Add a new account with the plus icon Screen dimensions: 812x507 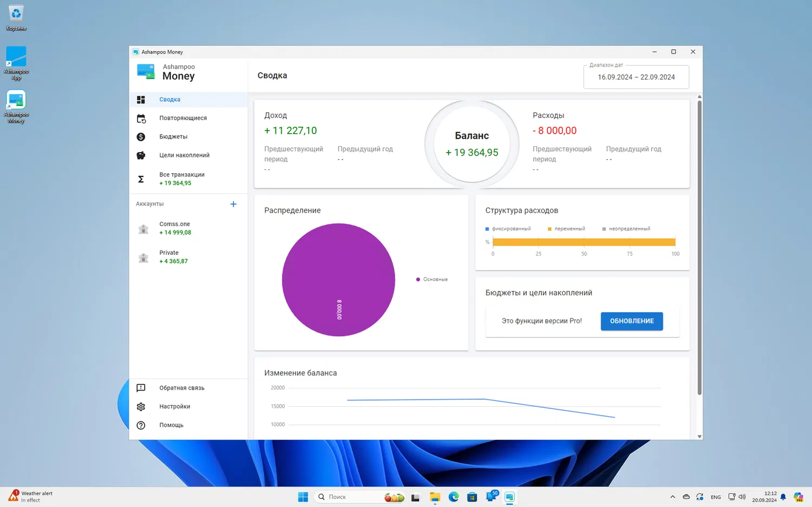(x=233, y=204)
